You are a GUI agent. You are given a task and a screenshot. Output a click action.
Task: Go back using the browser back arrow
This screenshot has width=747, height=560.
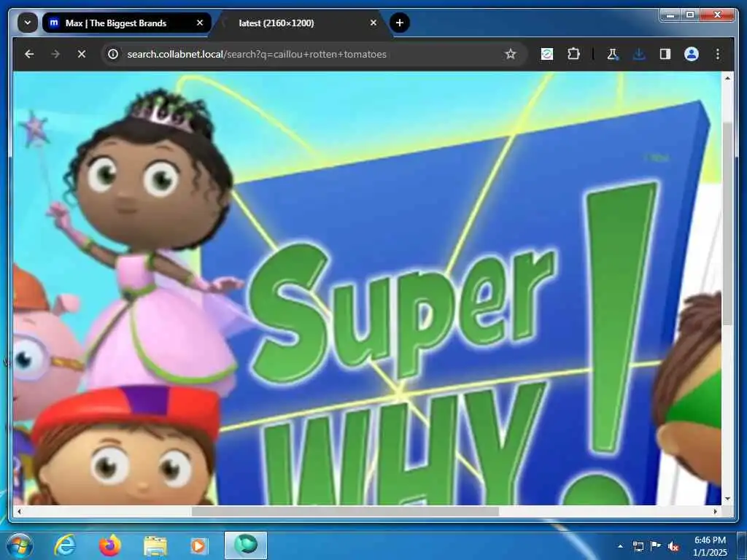pos(29,54)
